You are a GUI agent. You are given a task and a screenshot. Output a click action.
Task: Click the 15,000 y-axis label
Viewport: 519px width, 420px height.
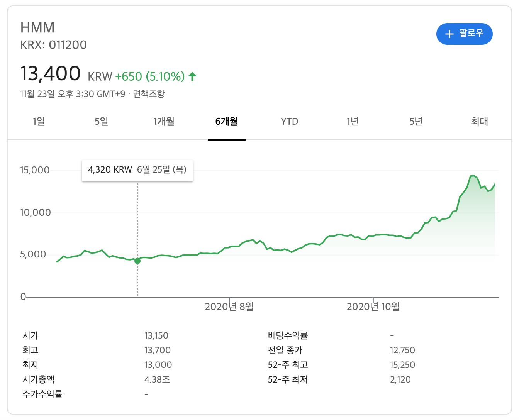35,170
